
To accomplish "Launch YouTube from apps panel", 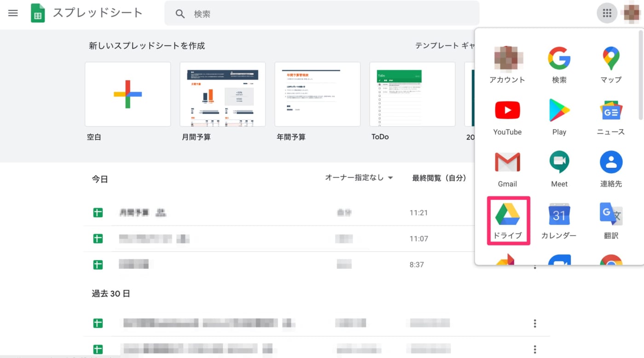I will point(507,117).
